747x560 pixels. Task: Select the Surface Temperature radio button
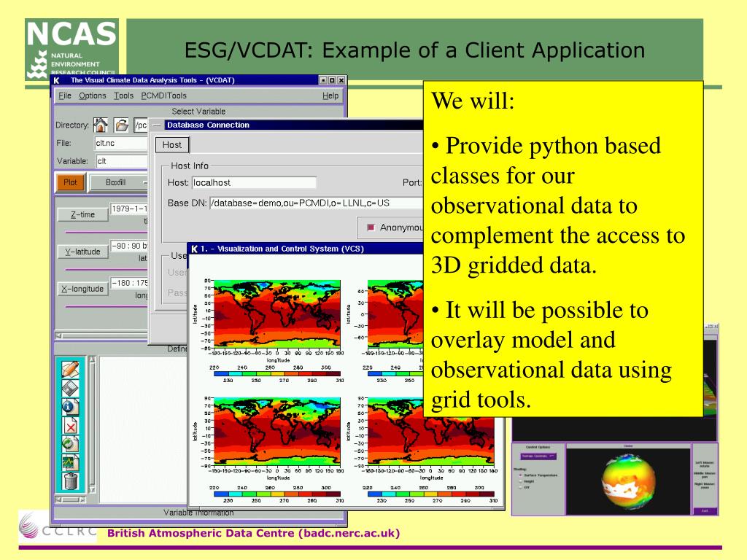tap(520, 475)
